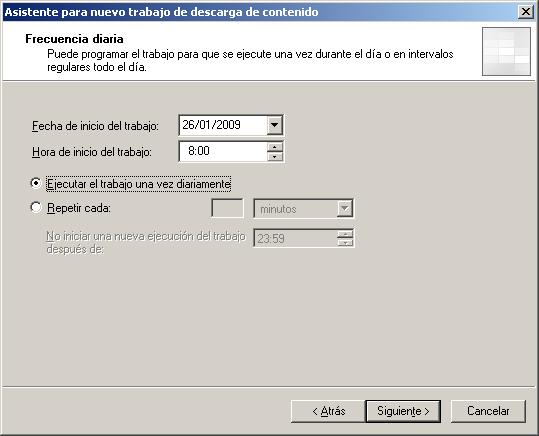Proceed with the 'Siguiente' button

pos(403,411)
